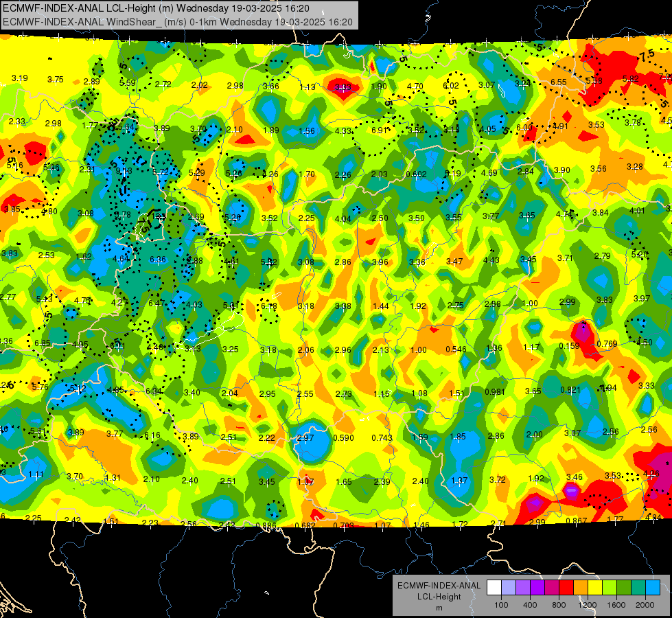
Task: Select the magenta swatch in the legend
Action: click(552, 588)
